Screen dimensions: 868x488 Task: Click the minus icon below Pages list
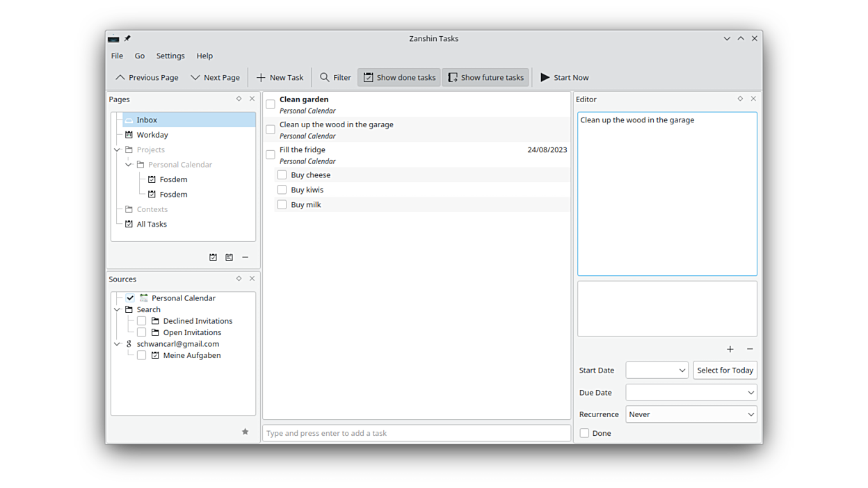click(245, 257)
